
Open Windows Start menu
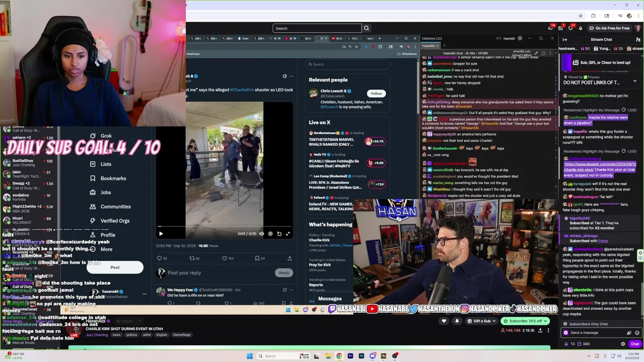point(250,356)
